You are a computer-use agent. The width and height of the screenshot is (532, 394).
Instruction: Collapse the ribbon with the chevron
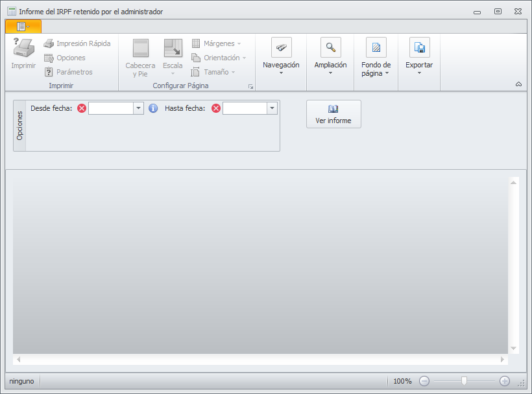(518, 84)
